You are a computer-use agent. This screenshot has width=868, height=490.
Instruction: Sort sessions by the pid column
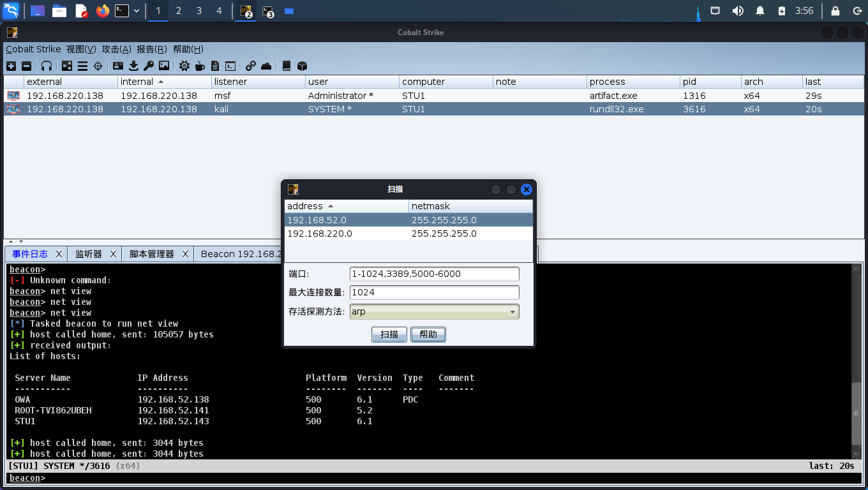coord(710,82)
